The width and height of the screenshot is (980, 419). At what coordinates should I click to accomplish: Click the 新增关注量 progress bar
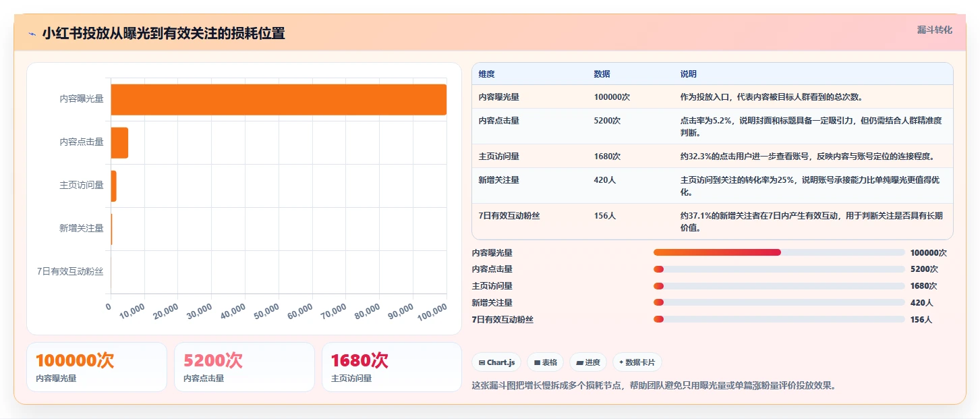(779, 302)
